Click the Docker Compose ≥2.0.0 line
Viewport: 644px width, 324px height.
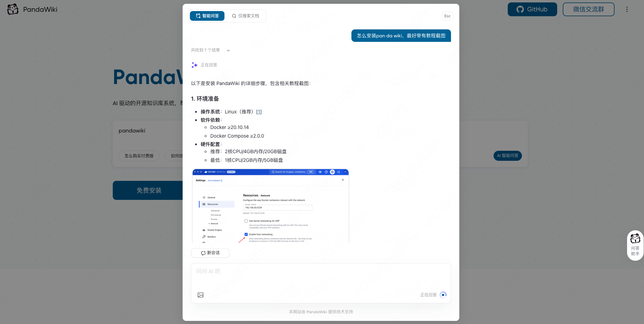(237, 136)
